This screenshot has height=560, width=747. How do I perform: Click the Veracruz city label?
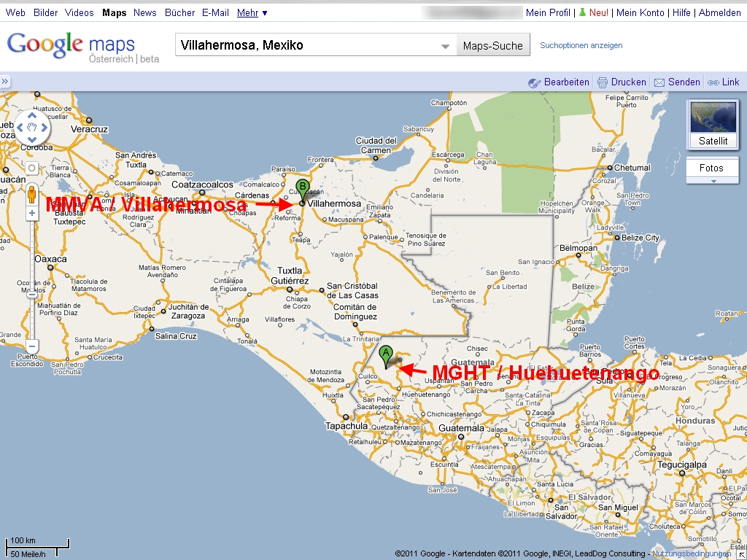89,129
